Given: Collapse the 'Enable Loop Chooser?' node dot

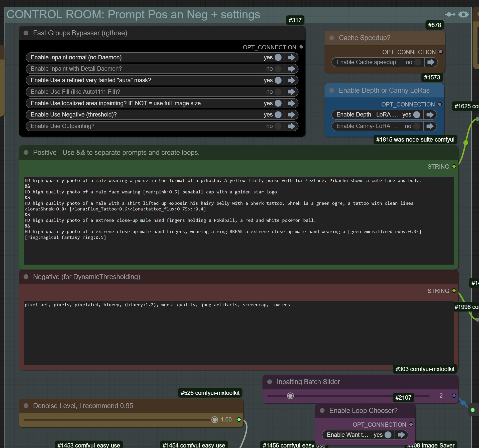Looking at the screenshot, I should tap(322, 410).
